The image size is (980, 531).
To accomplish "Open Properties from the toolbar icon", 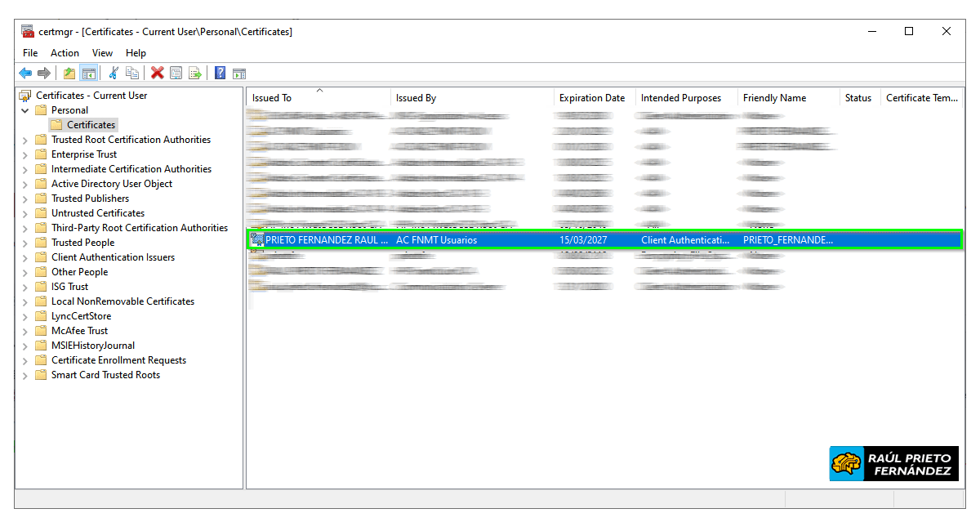I will point(176,74).
